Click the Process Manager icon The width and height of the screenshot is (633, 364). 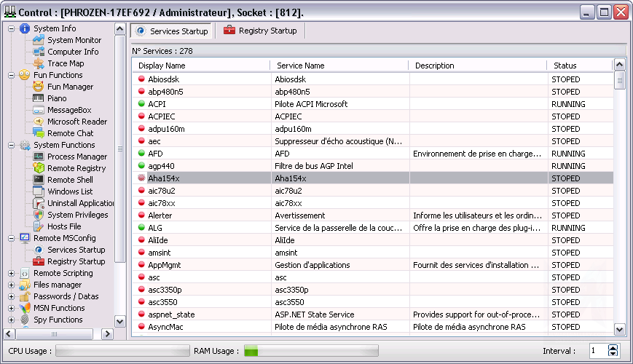click(x=39, y=157)
